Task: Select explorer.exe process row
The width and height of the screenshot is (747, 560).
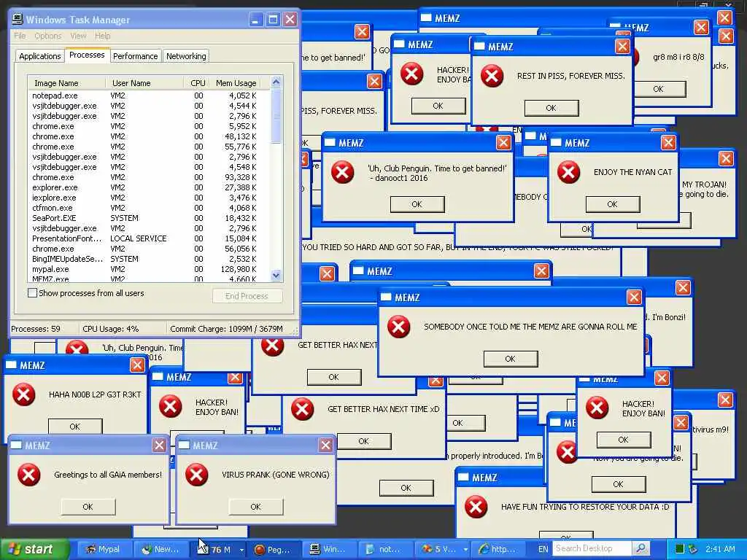Action: tap(149, 187)
